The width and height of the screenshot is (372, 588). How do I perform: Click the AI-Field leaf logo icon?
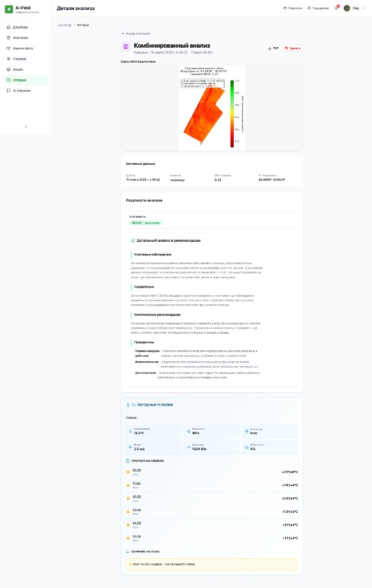pyautogui.click(x=9, y=9)
